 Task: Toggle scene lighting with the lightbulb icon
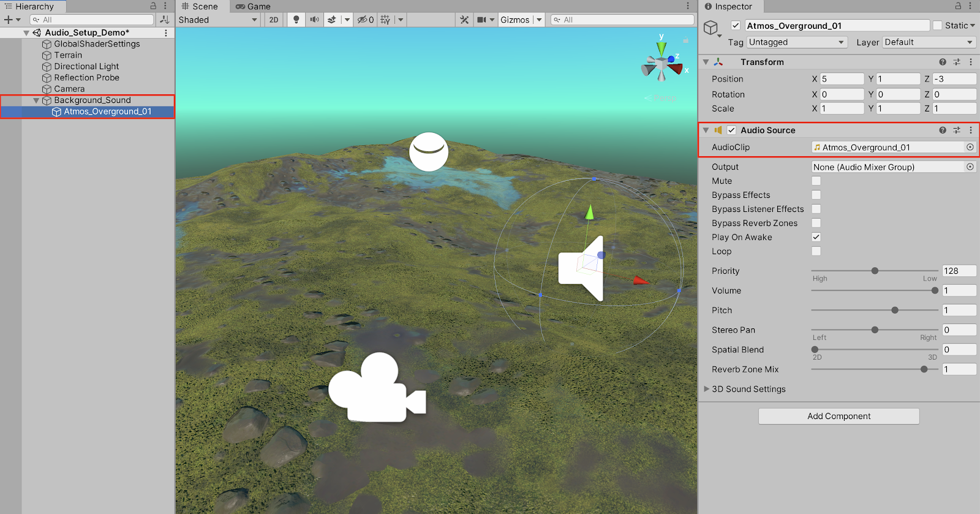click(296, 20)
